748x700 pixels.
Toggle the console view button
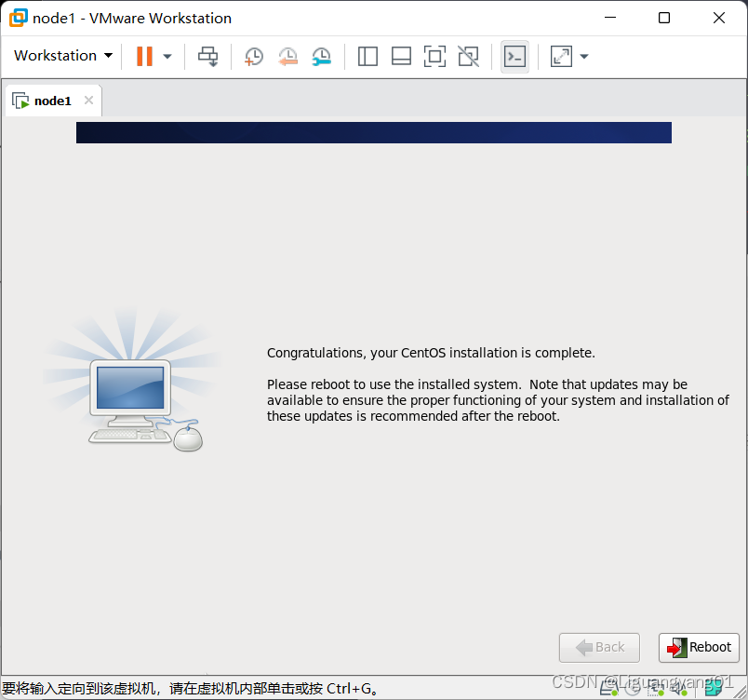[514, 56]
